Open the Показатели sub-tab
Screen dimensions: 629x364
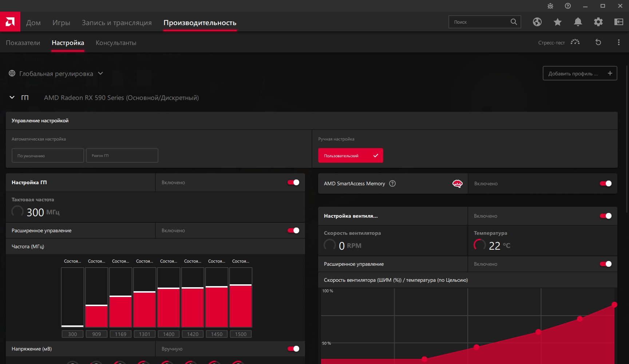[x=23, y=43]
